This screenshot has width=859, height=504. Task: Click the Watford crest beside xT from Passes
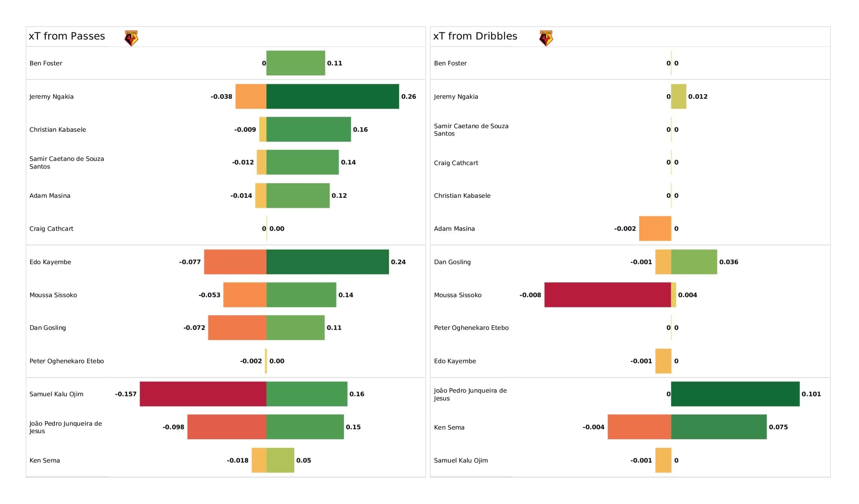point(131,38)
